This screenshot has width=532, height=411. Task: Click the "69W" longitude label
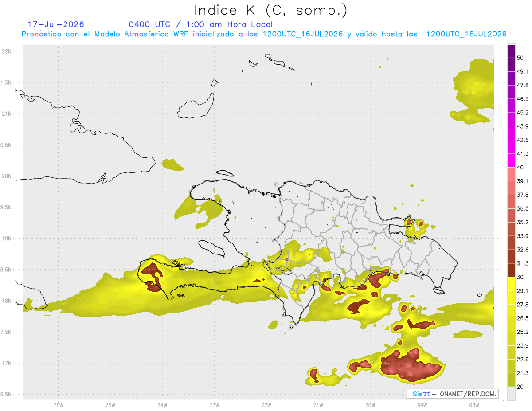coord(422,404)
